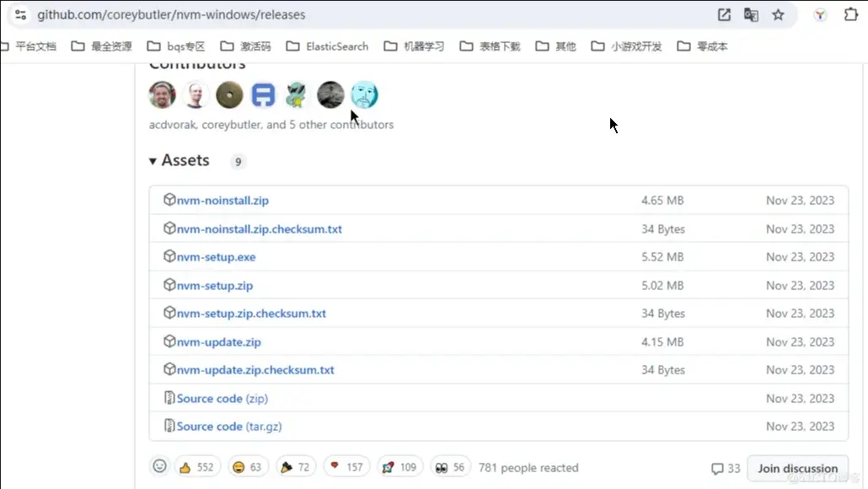Toggle the hooray party reaction 72
868x489 pixels.
295,467
